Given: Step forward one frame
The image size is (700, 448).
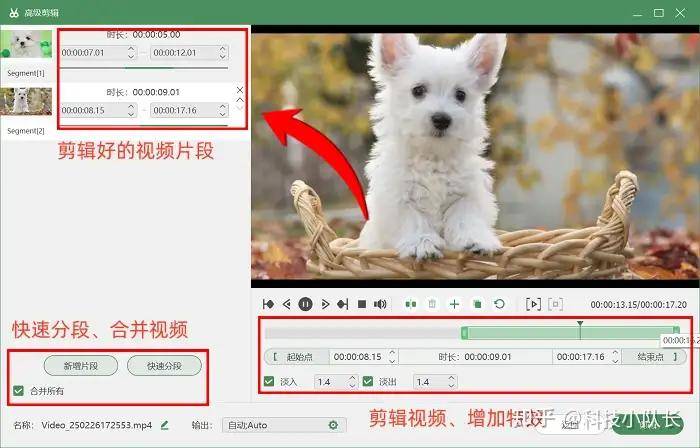Looking at the screenshot, I should tap(325, 304).
